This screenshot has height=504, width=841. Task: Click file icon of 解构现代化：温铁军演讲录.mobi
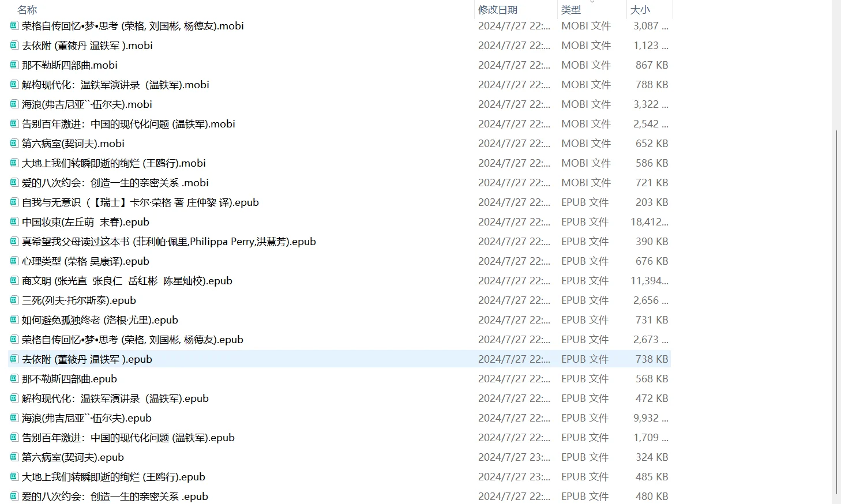point(14,85)
